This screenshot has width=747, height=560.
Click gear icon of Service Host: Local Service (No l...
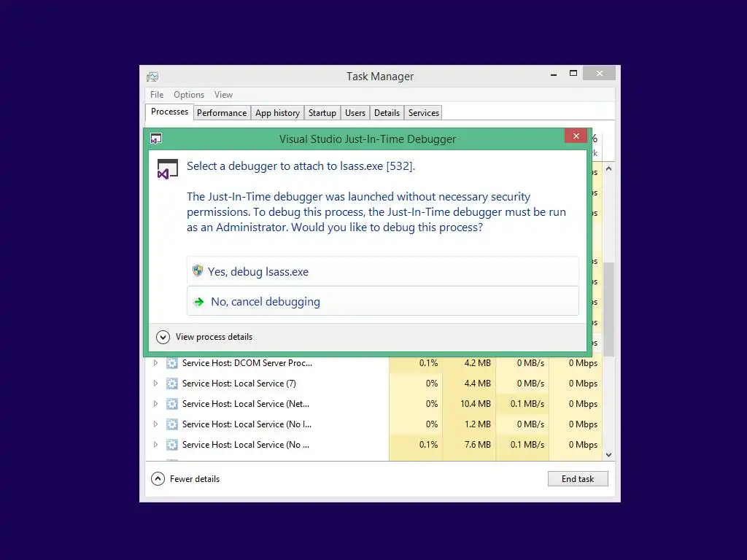[172, 424]
